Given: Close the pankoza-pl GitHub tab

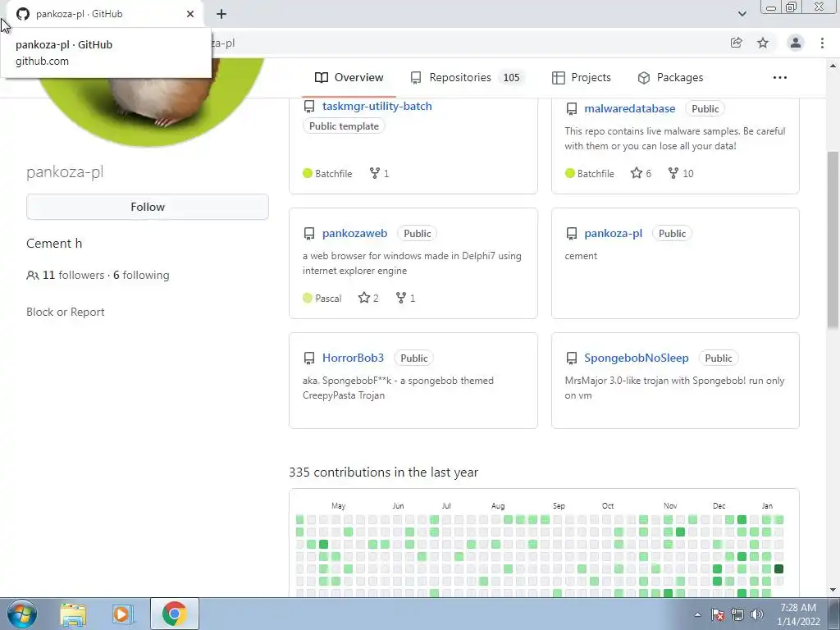Looking at the screenshot, I should (x=190, y=14).
